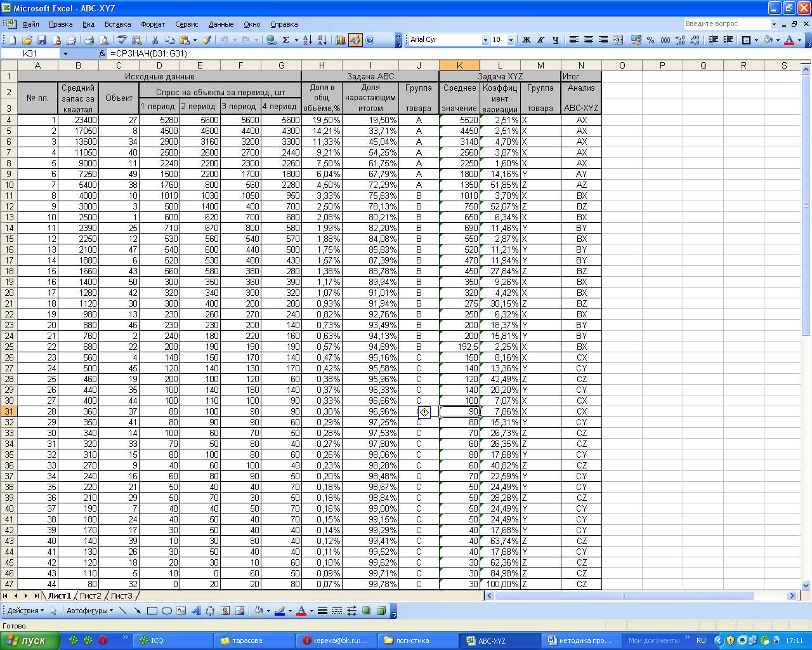Open the Автофигуры drawing menu

89,611
